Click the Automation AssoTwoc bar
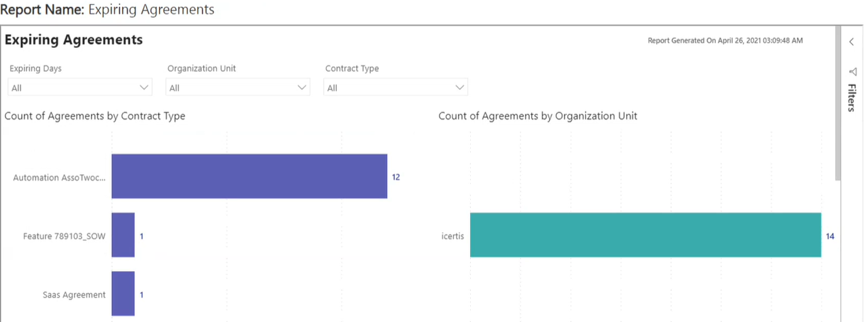The width and height of the screenshot is (868, 322). 249,176
